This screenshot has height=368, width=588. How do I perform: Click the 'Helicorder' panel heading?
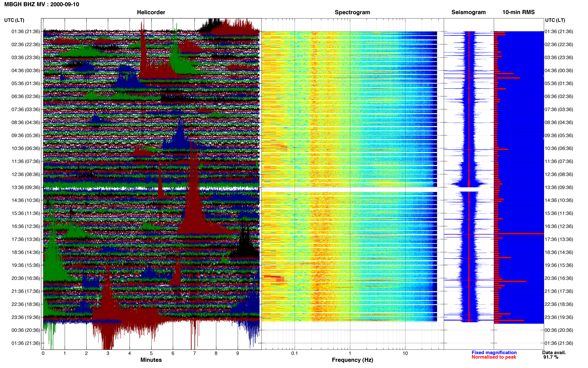click(151, 12)
